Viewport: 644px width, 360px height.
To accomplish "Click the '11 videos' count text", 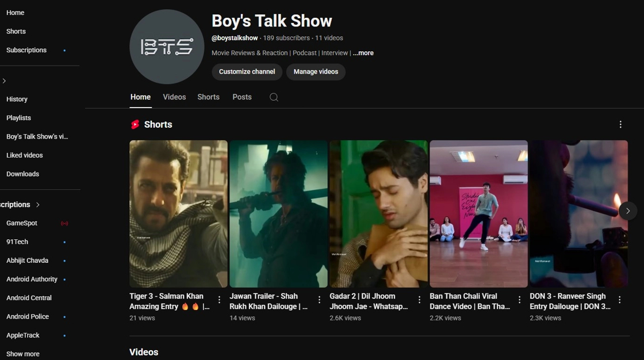I will (329, 38).
